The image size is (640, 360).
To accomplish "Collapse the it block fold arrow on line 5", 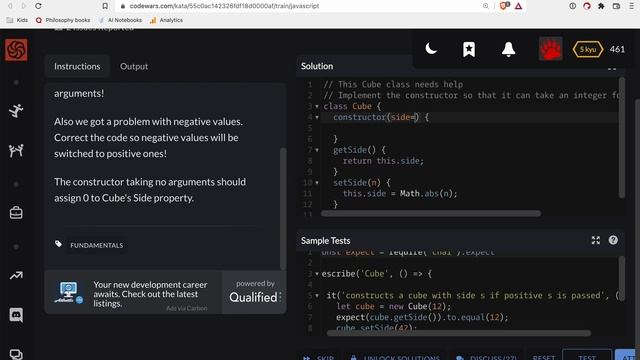I will point(317,296).
